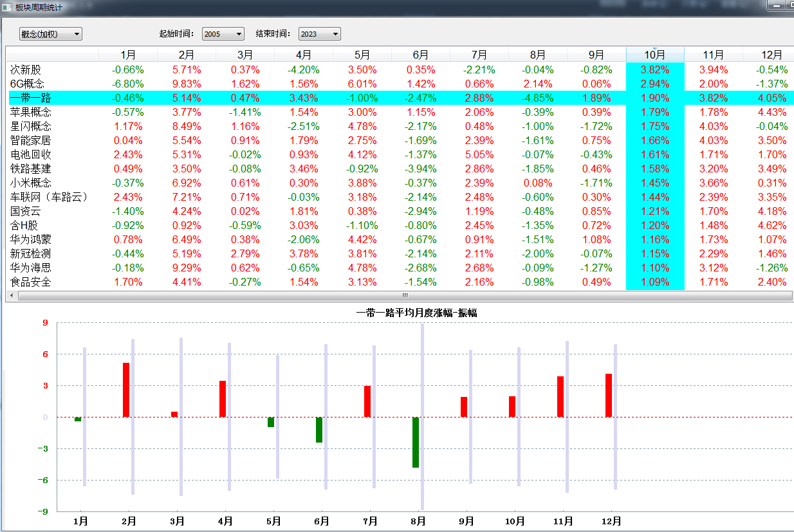Viewport: 794px width, 532px height.
Task: Select the 车联网（车路云） row
Action: pos(400,197)
